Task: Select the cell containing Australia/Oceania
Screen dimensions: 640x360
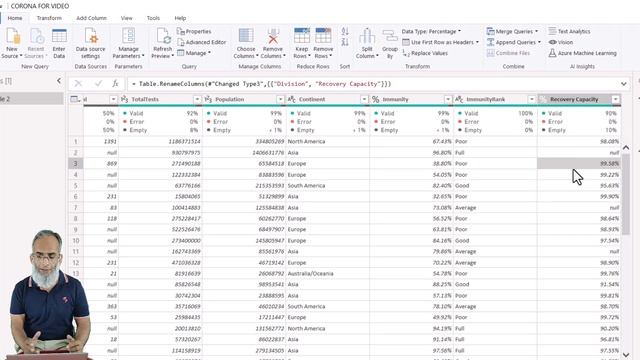Action: [x=327, y=273]
